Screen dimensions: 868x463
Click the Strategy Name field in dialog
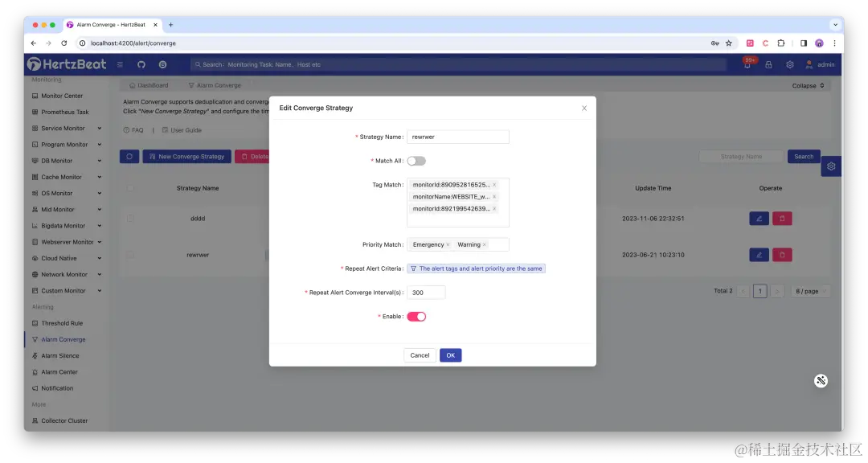click(x=458, y=137)
